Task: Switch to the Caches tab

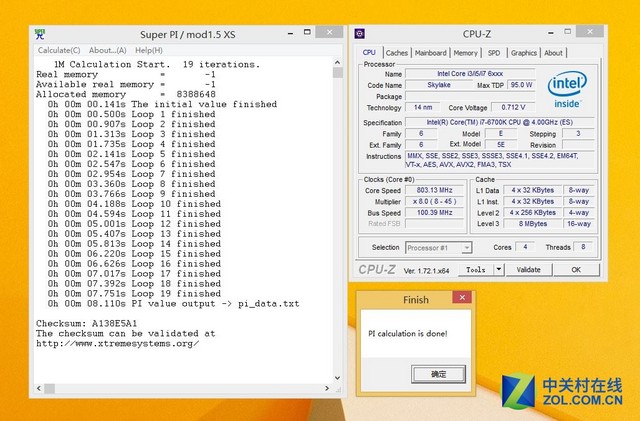Action: pyautogui.click(x=397, y=53)
